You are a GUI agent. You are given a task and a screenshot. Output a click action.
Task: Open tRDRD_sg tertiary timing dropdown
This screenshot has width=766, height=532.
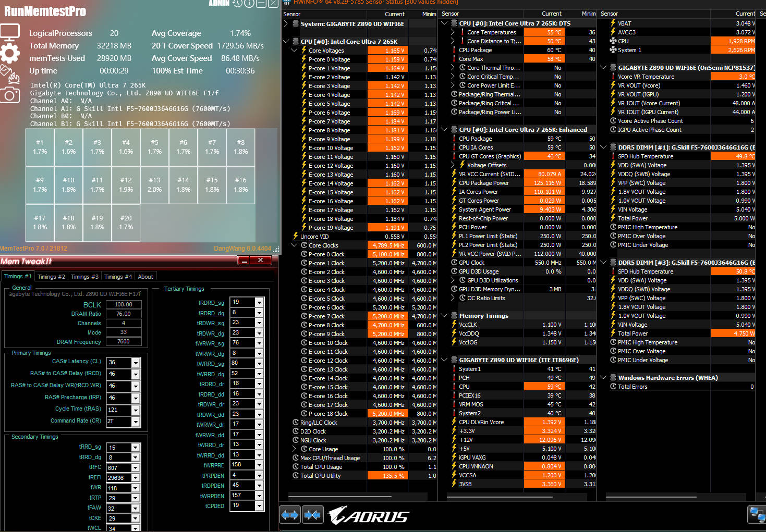click(259, 303)
